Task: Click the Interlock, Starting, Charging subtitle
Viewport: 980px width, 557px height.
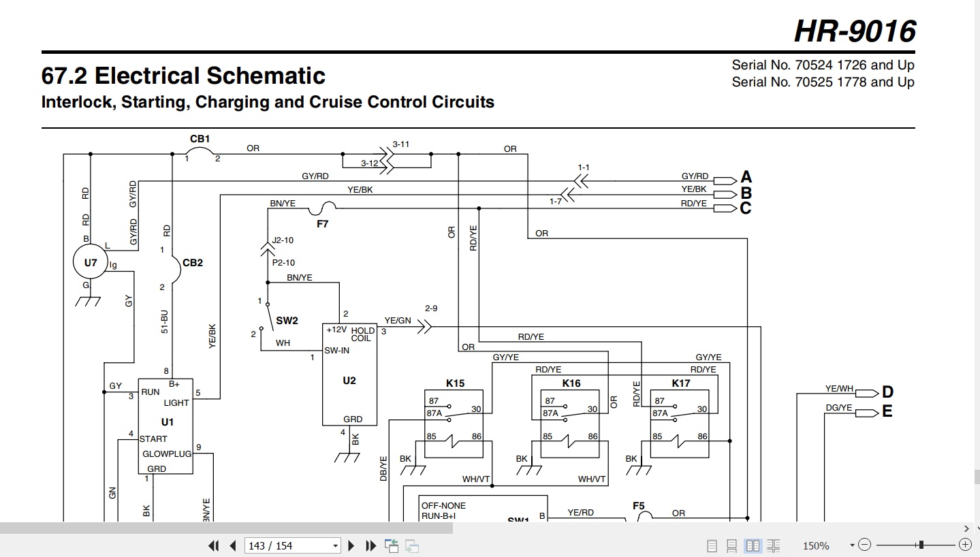Action: [x=268, y=102]
